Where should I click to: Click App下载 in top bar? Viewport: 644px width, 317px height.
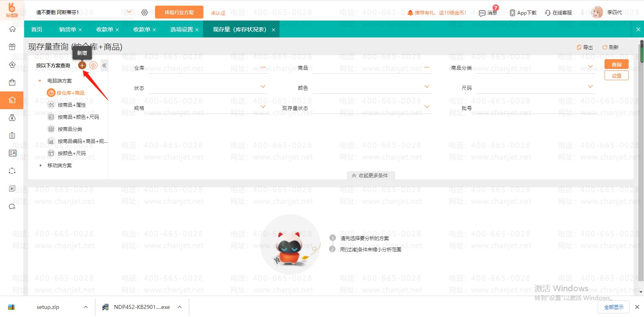coord(523,13)
